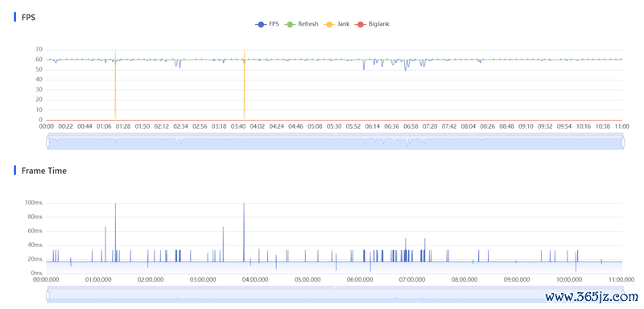Click the red BigJank legend marker icon
644x309 pixels.
[360, 24]
